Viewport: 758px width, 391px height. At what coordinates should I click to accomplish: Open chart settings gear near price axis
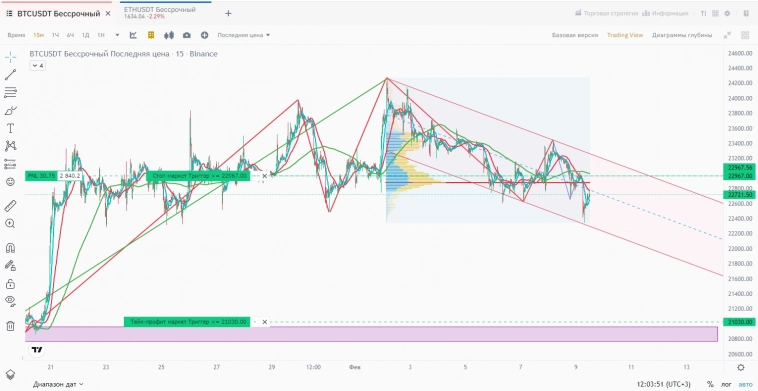pos(741,367)
